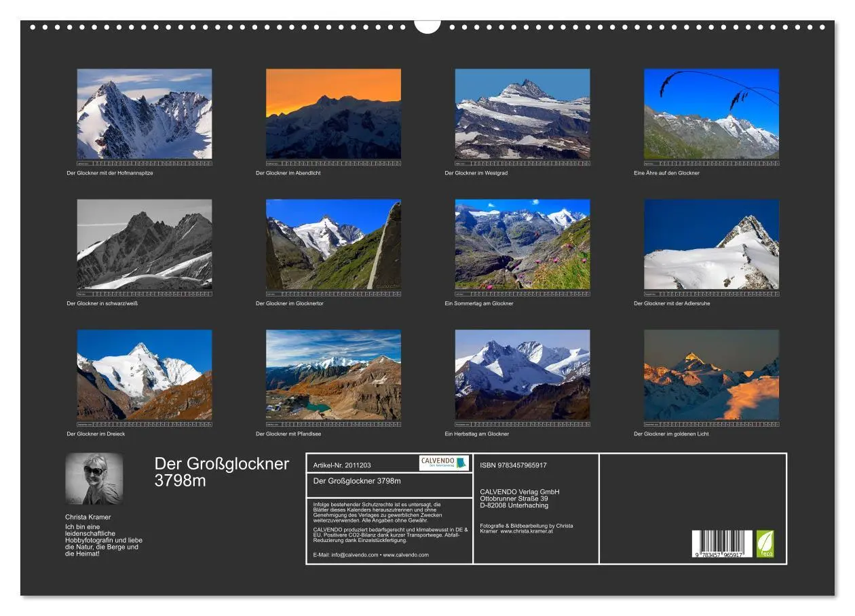Select the 'Der Glockner im goldenen Licht' photo
This screenshot has height=616, width=855.
(x=713, y=378)
